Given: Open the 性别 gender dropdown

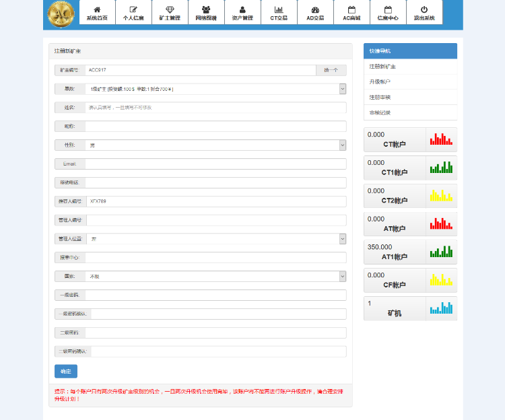Looking at the screenshot, I should pyautogui.click(x=215, y=145).
